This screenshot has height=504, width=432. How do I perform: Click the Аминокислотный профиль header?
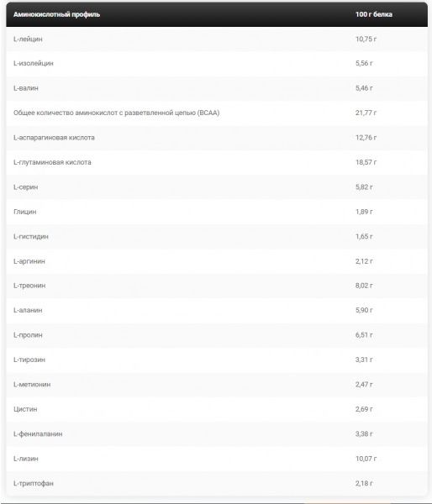pyautogui.click(x=56, y=14)
